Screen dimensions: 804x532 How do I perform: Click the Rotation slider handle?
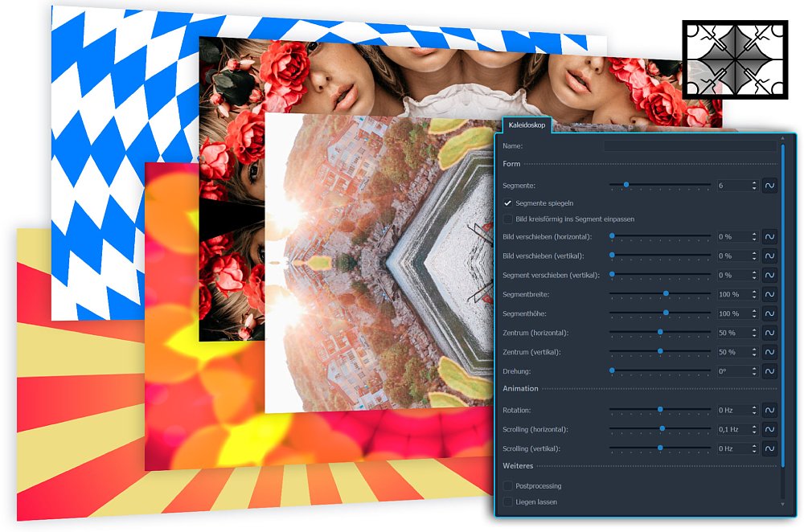pyautogui.click(x=660, y=409)
